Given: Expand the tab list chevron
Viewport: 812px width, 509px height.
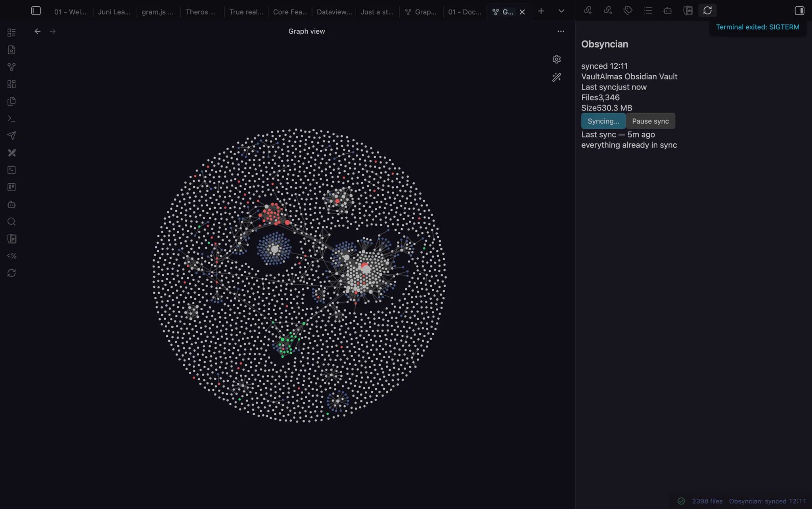Looking at the screenshot, I should (x=561, y=11).
